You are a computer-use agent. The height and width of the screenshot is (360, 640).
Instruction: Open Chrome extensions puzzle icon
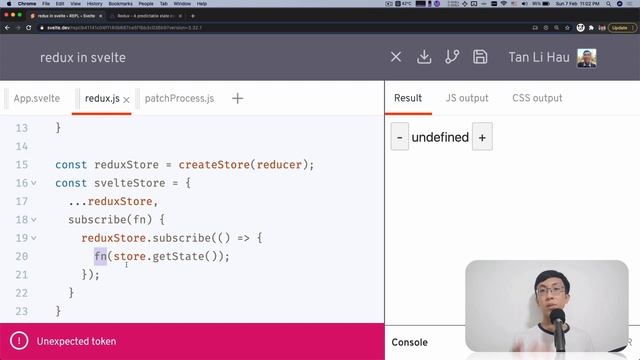click(591, 28)
